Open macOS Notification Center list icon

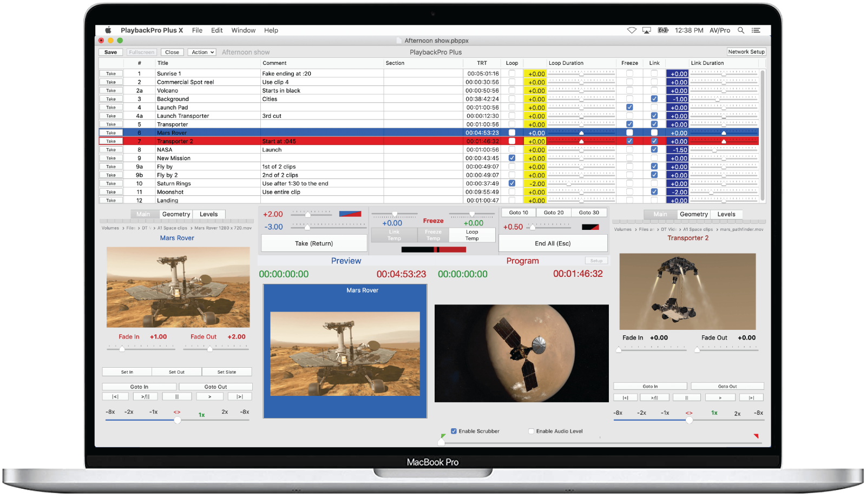point(756,30)
